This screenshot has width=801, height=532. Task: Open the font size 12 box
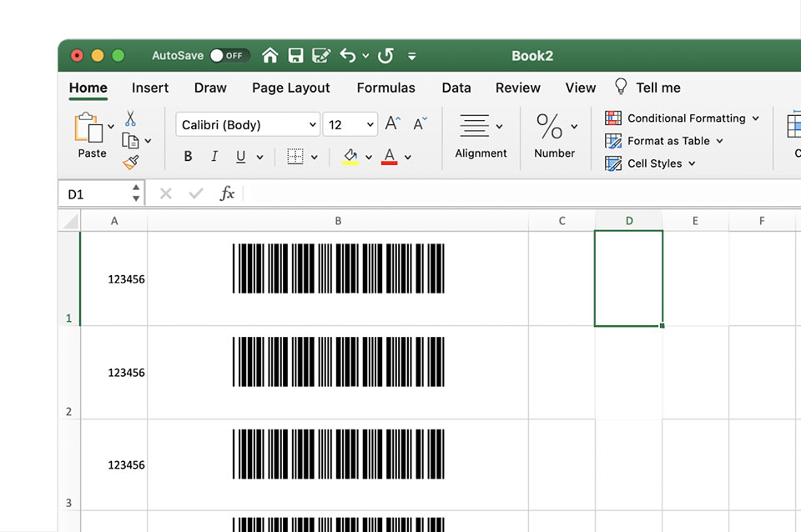[350, 124]
